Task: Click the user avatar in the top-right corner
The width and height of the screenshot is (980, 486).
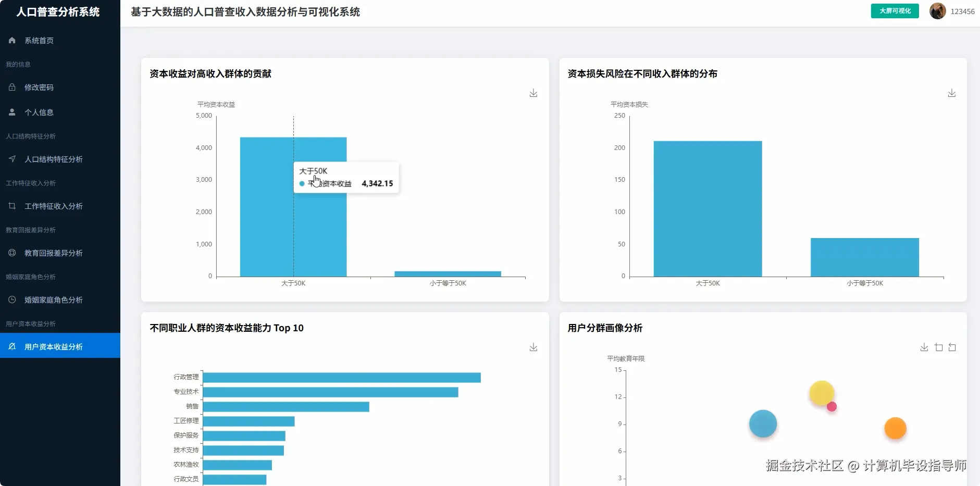Action: pos(937,11)
